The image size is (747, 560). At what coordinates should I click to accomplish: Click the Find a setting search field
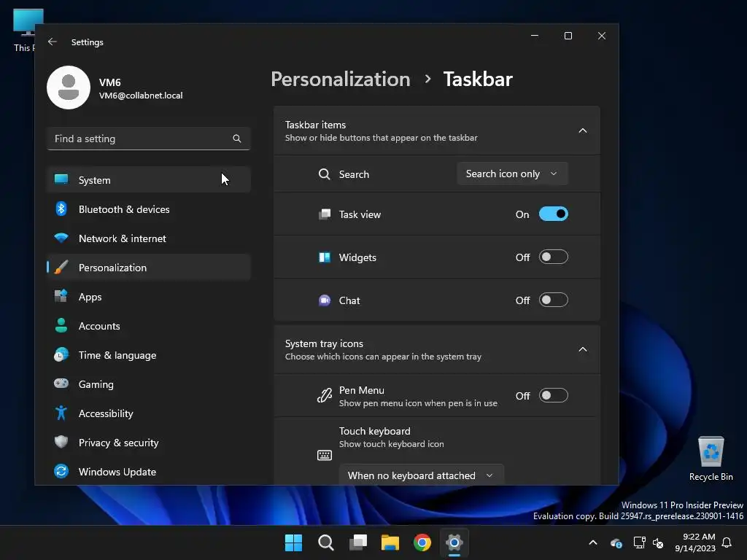coord(149,139)
